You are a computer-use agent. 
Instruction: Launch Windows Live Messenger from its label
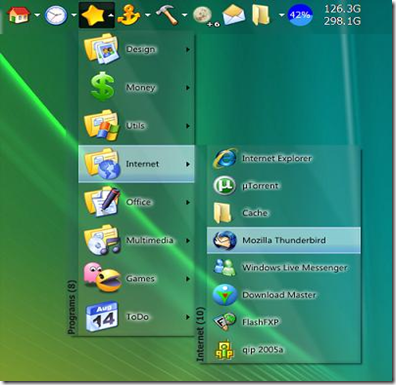(295, 267)
